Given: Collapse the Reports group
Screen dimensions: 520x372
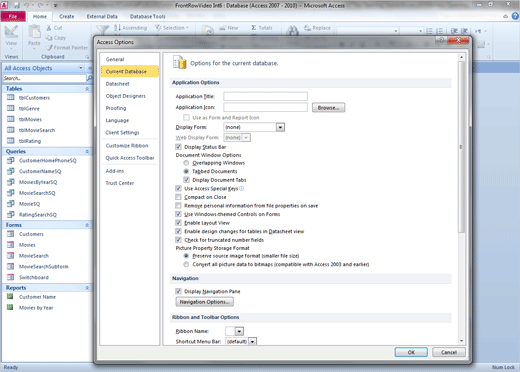Looking at the screenshot, I should click(x=87, y=288).
